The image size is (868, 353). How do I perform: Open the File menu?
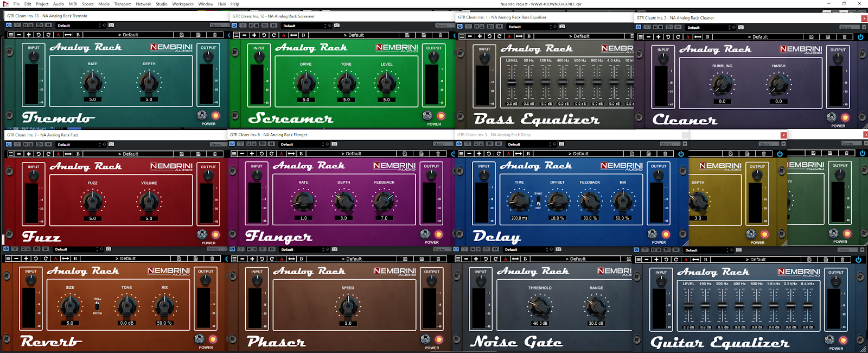[17, 4]
